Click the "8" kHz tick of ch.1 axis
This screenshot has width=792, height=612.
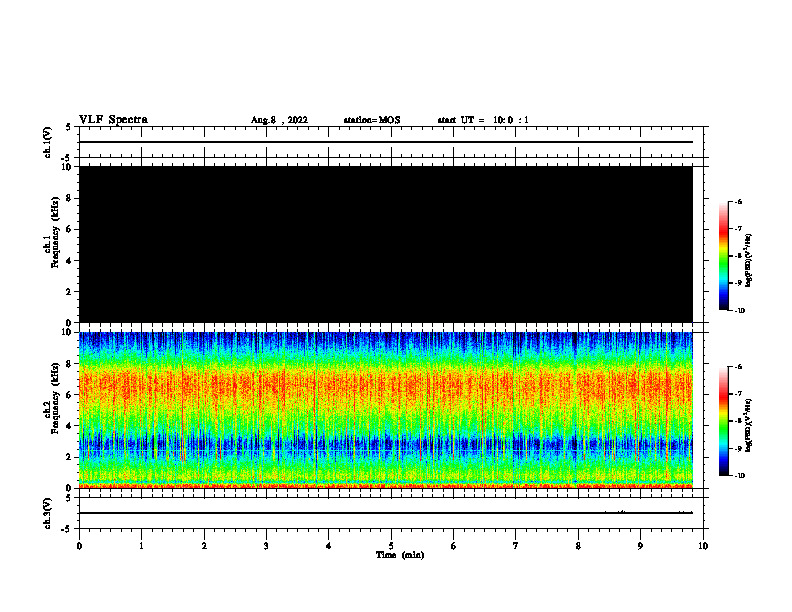coord(69,198)
